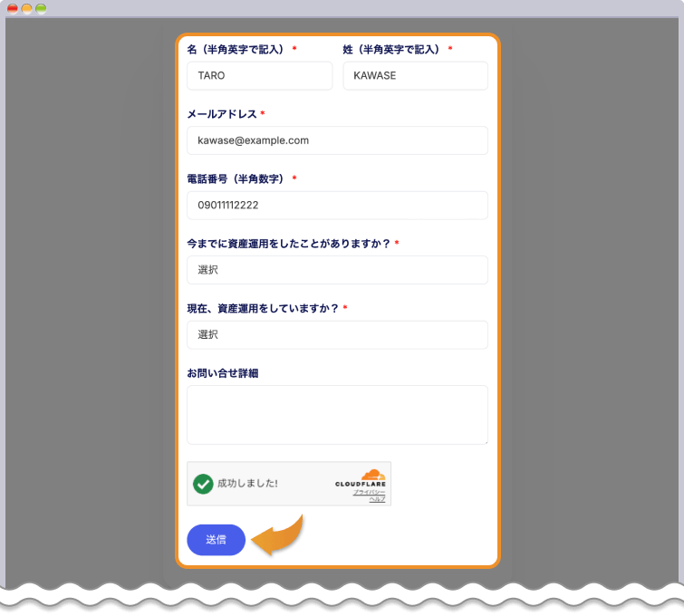Click the blue 送信 submit button
684x616 pixels.
click(x=216, y=540)
